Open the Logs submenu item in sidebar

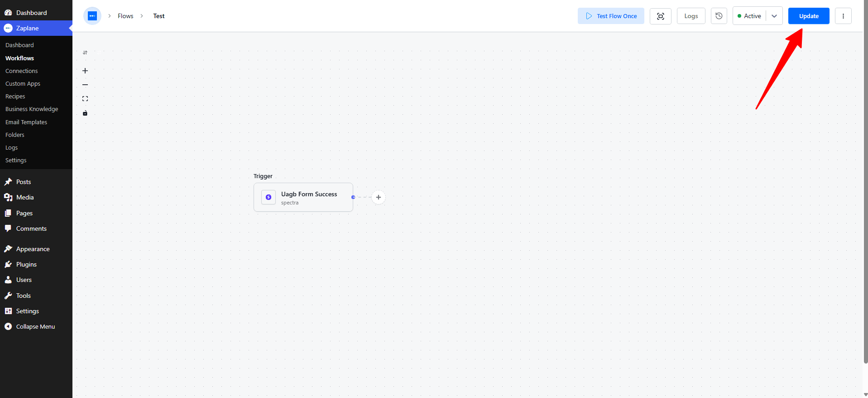point(11,147)
